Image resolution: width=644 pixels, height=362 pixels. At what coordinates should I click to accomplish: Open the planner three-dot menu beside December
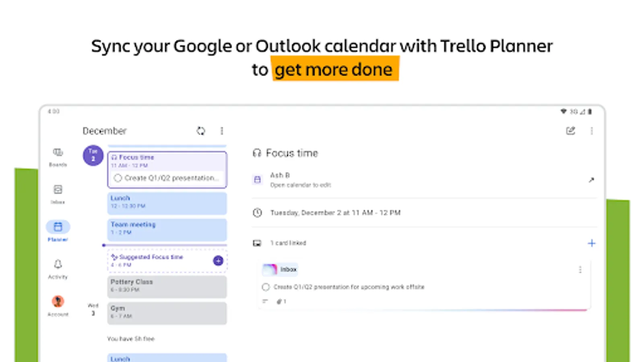(x=222, y=131)
